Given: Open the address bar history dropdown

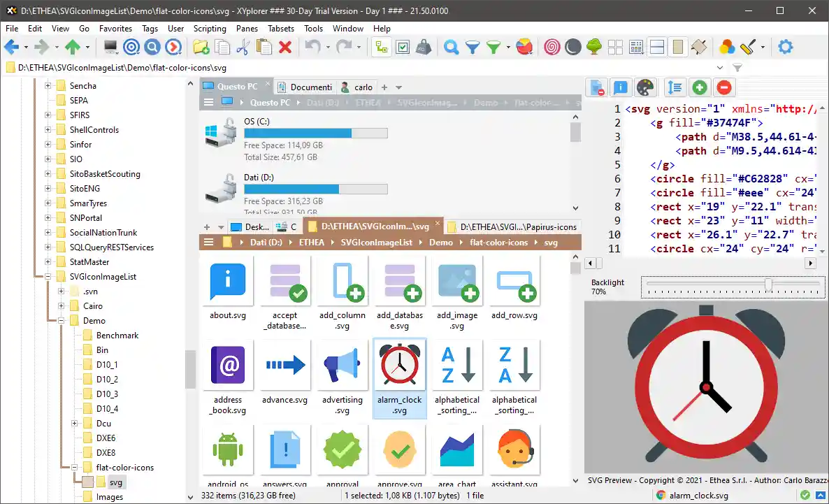Looking at the screenshot, I should pyautogui.click(x=720, y=68).
